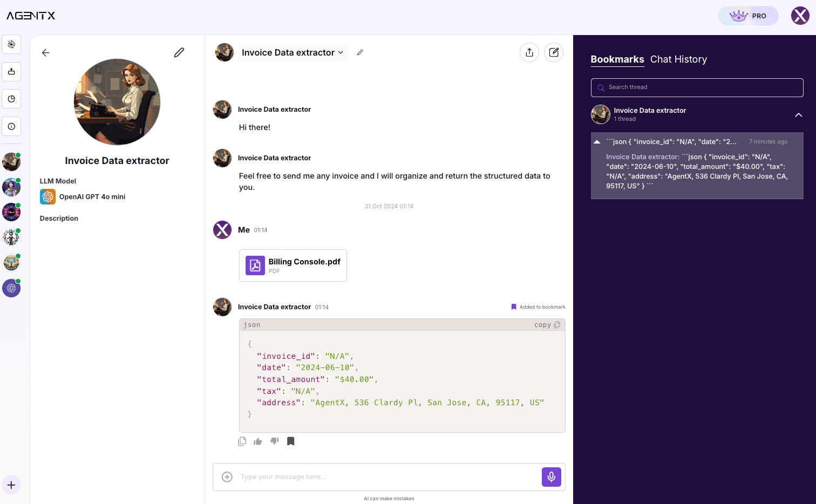Click the Search thread field
Screen dimensions: 816x504
tap(697, 87)
